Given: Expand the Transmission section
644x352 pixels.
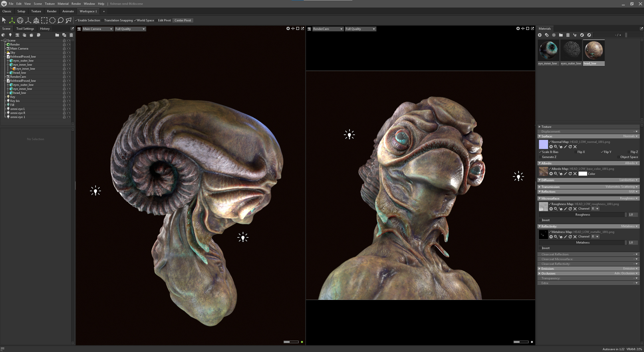Looking at the screenshot, I should click(x=539, y=187).
